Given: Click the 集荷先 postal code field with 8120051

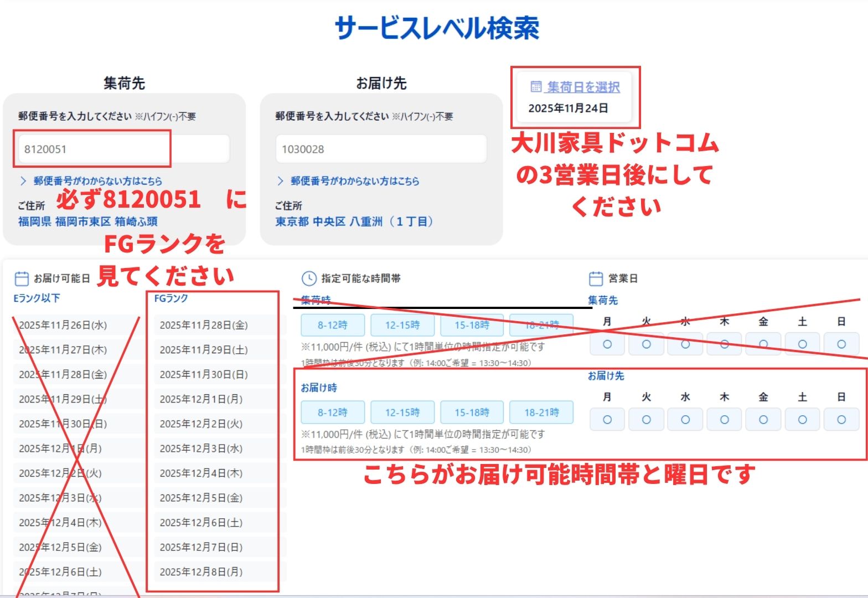Looking at the screenshot, I should coord(123,149).
